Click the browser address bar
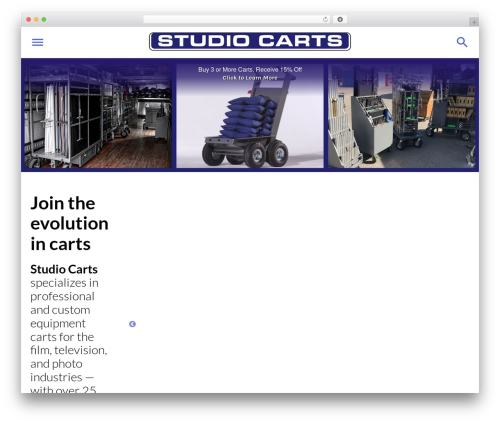Screen dimensions: 500x423 click(x=236, y=20)
